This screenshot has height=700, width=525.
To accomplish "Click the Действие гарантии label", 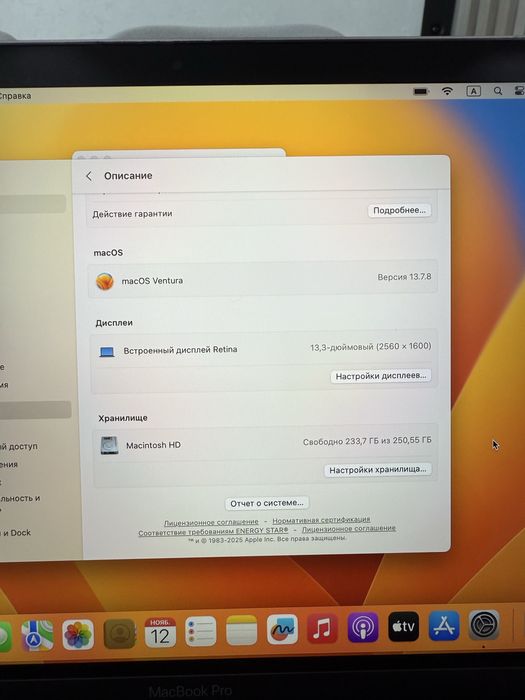I will pos(132,214).
